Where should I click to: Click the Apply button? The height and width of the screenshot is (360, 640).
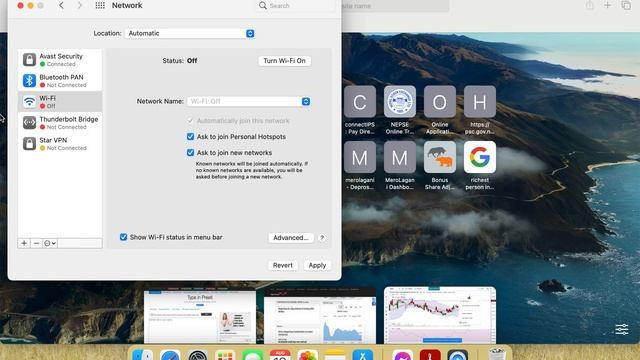click(317, 265)
